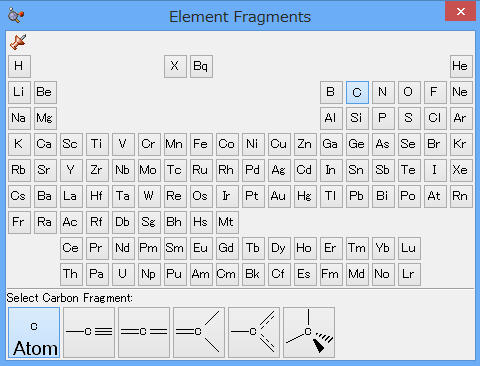Select Nickel (Ni) element
This screenshot has height=366, width=480.
pos(253,144)
